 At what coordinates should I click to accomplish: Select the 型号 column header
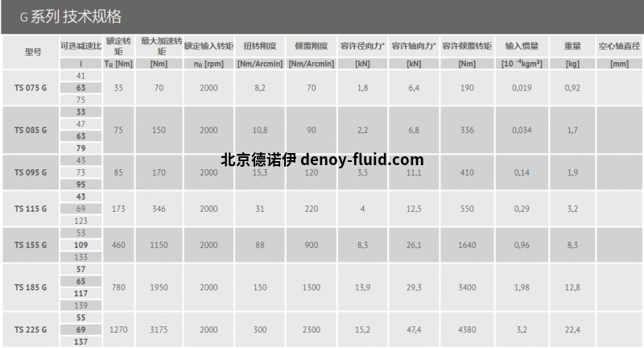(32, 49)
